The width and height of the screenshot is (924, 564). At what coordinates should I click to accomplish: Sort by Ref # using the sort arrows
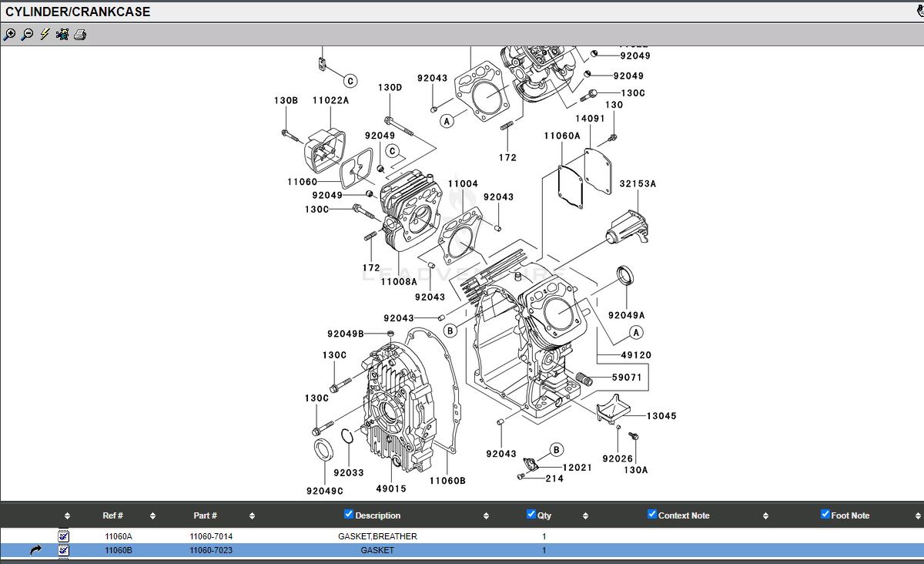(x=152, y=516)
